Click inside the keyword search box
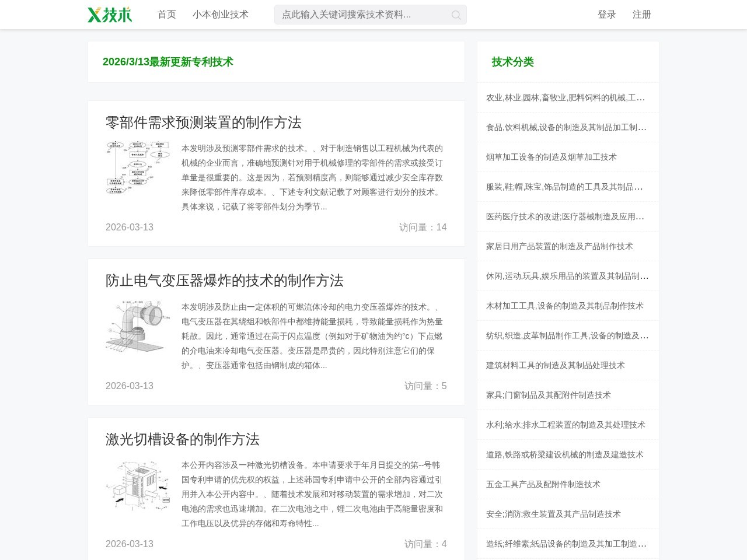 [362, 15]
